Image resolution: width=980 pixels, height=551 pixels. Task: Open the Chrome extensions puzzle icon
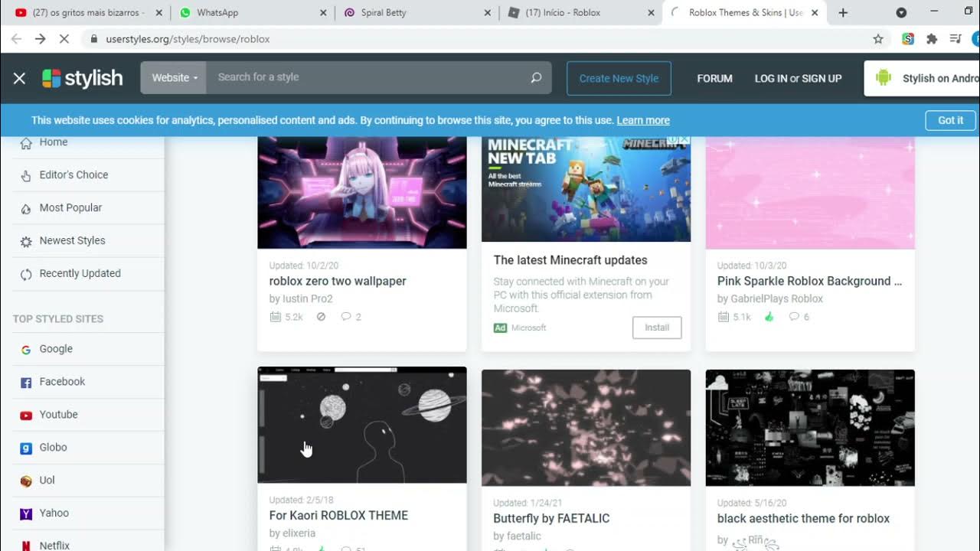tap(932, 39)
